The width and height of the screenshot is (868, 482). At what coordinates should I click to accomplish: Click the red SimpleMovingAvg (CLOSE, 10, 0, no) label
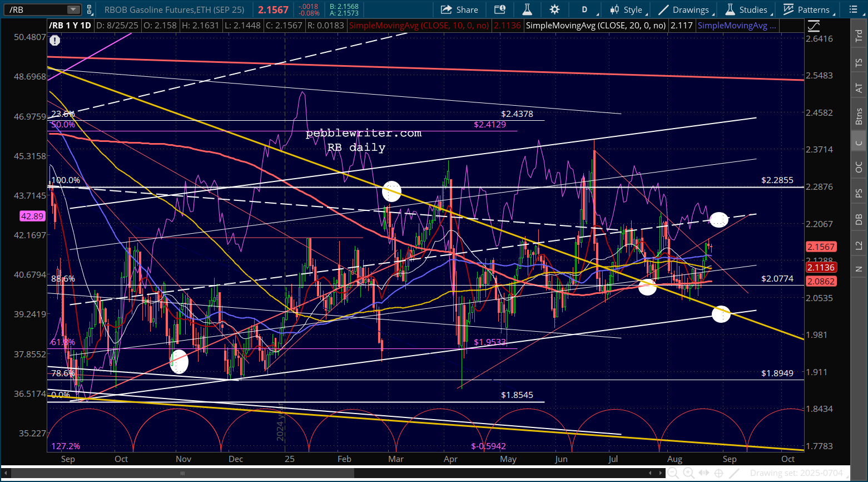coord(419,26)
